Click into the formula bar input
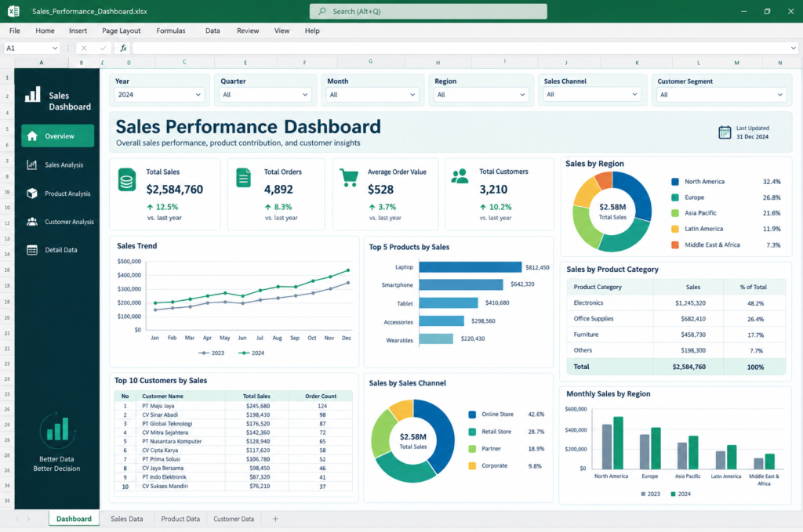Screen dimensions: 803x532 pos(465,48)
